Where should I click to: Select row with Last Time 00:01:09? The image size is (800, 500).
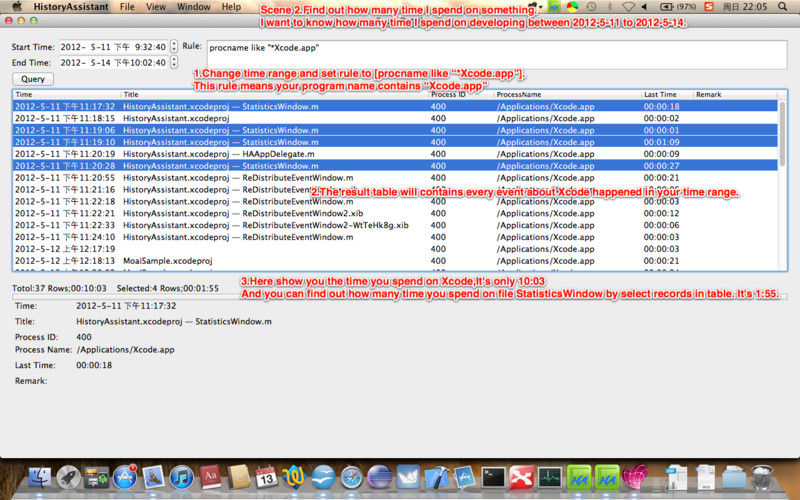pos(395,142)
